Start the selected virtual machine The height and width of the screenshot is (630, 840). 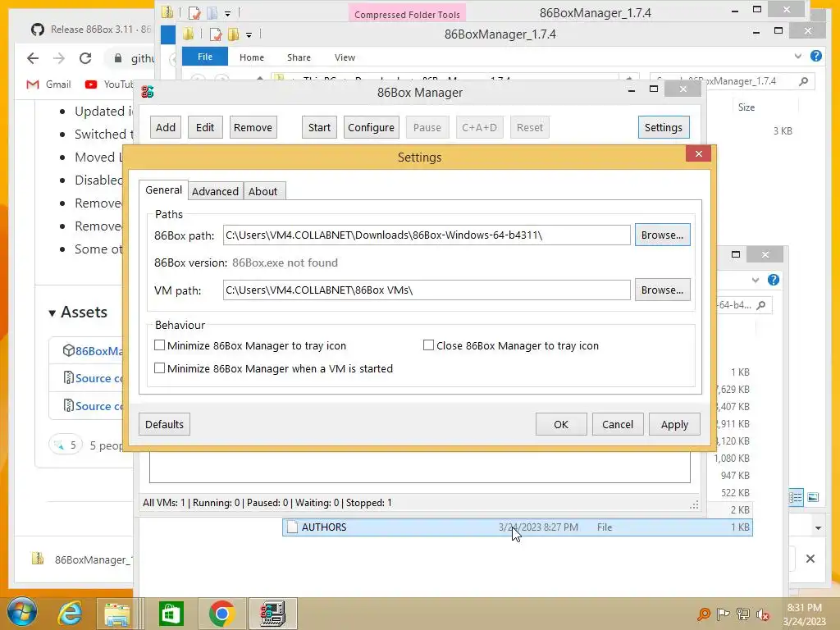[319, 127]
